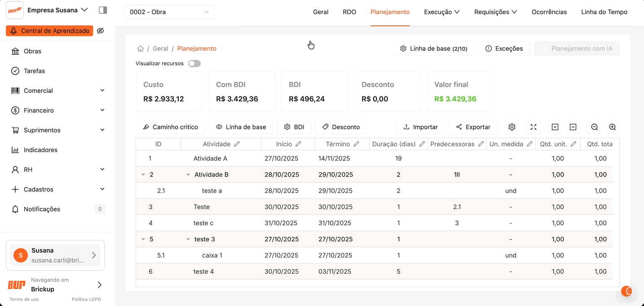Collapse the sidebar panel icon

pyautogui.click(x=103, y=10)
